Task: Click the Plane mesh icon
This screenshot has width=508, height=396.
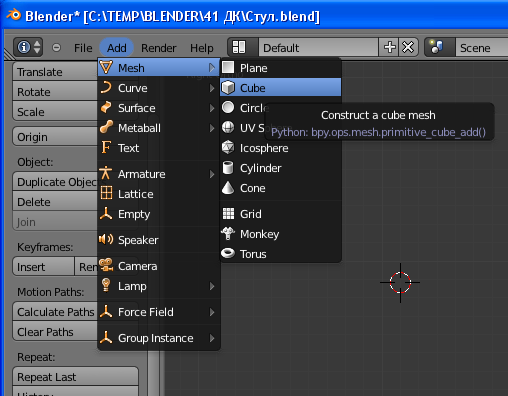Action: tap(228, 67)
